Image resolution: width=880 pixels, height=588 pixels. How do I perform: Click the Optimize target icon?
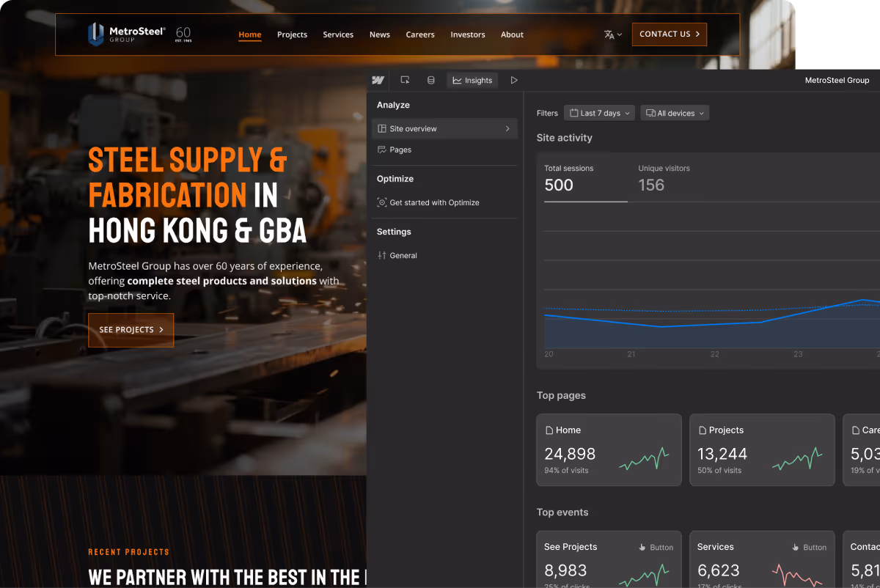[381, 202]
